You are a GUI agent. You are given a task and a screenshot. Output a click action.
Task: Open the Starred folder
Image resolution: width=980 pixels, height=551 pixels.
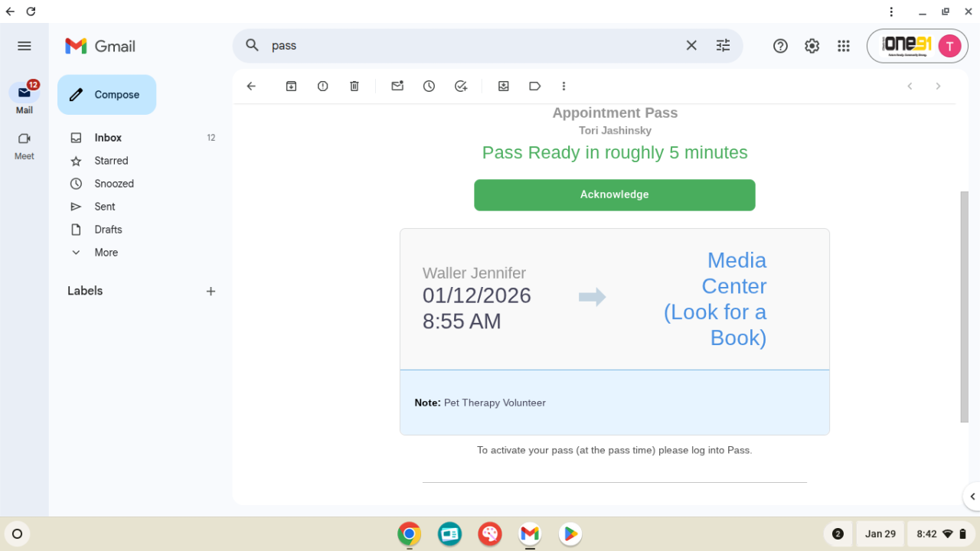tap(111, 161)
